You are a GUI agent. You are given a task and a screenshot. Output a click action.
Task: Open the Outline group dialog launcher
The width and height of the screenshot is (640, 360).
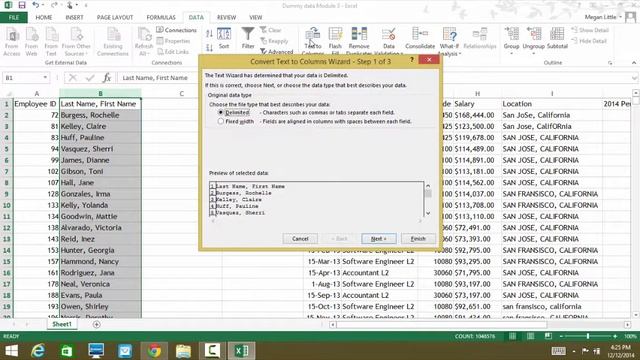click(610, 63)
